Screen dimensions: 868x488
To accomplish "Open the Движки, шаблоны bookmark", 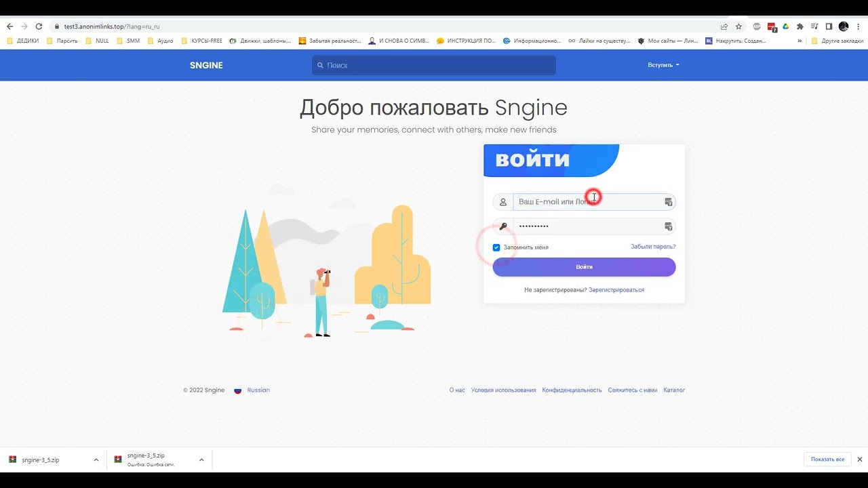I will pos(260,41).
